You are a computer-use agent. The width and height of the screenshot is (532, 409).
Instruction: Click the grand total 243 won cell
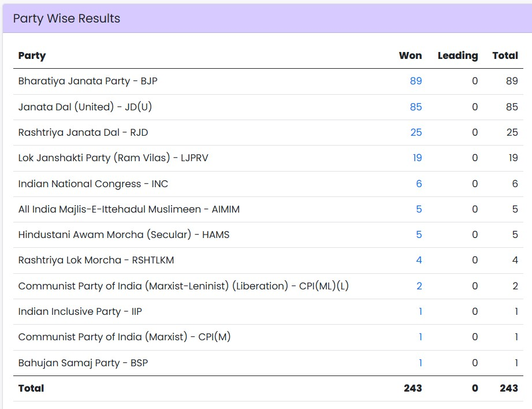click(413, 388)
